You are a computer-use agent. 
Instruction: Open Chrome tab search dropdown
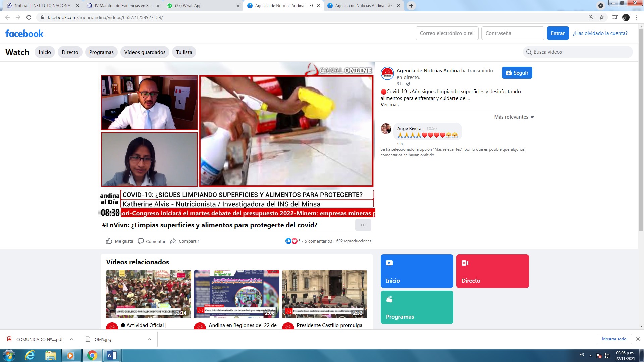[601, 6]
